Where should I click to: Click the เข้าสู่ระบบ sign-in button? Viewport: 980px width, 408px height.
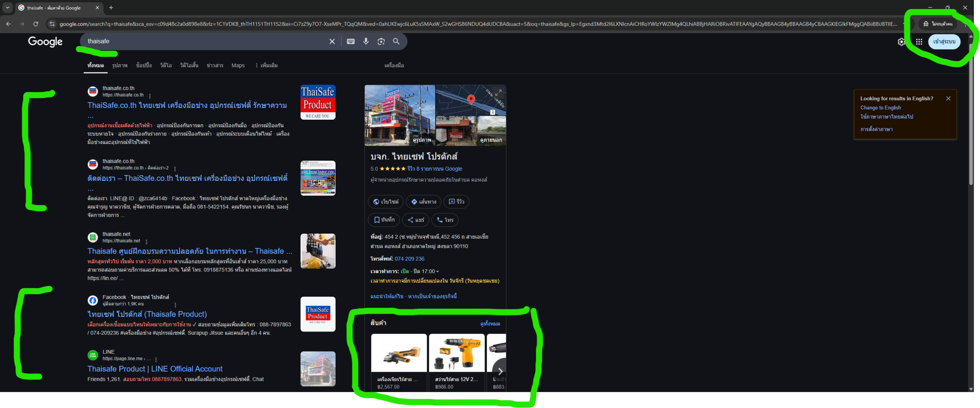point(944,42)
